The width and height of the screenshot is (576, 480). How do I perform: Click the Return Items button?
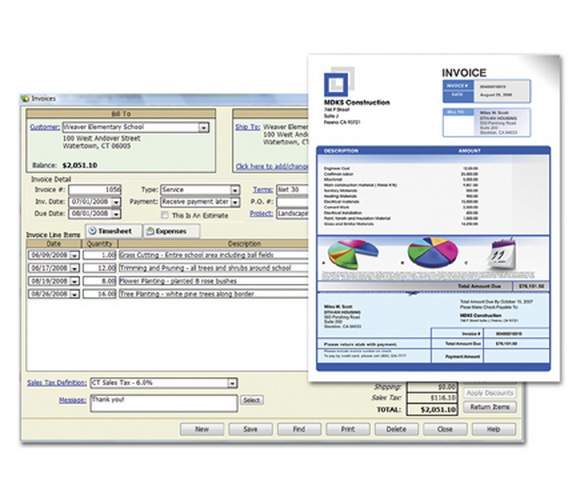[x=490, y=407]
